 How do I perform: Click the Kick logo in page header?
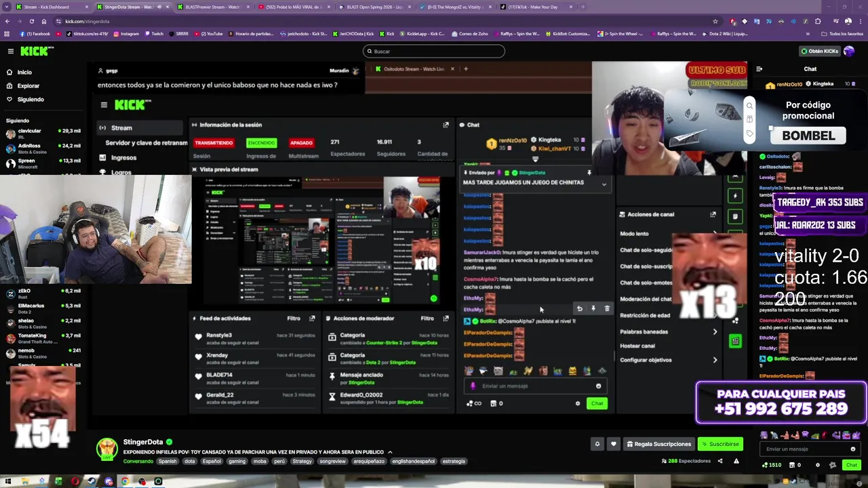tap(37, 51)
